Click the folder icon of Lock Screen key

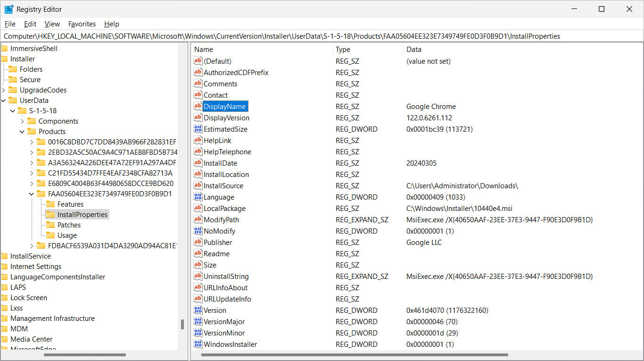[5, 297]
